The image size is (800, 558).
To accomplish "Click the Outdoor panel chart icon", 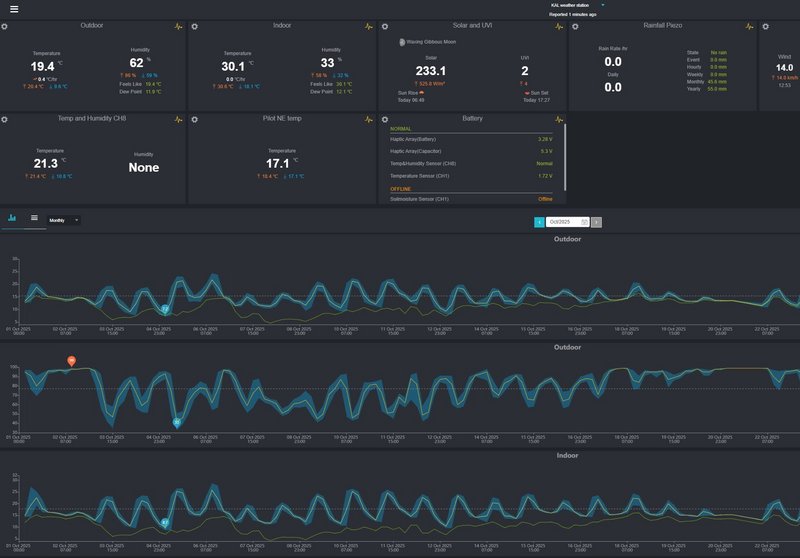I will point(178,26).
